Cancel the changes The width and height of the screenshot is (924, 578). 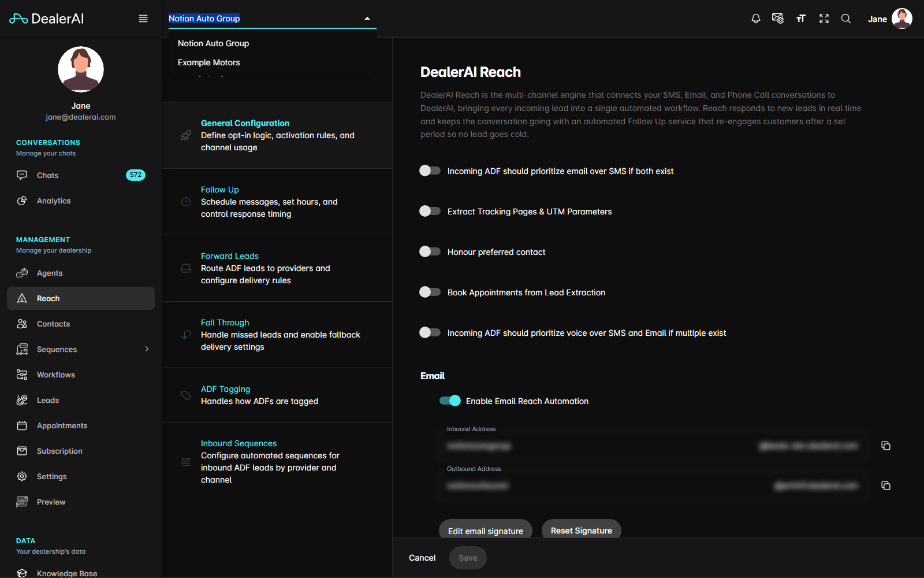coord(422,558)
